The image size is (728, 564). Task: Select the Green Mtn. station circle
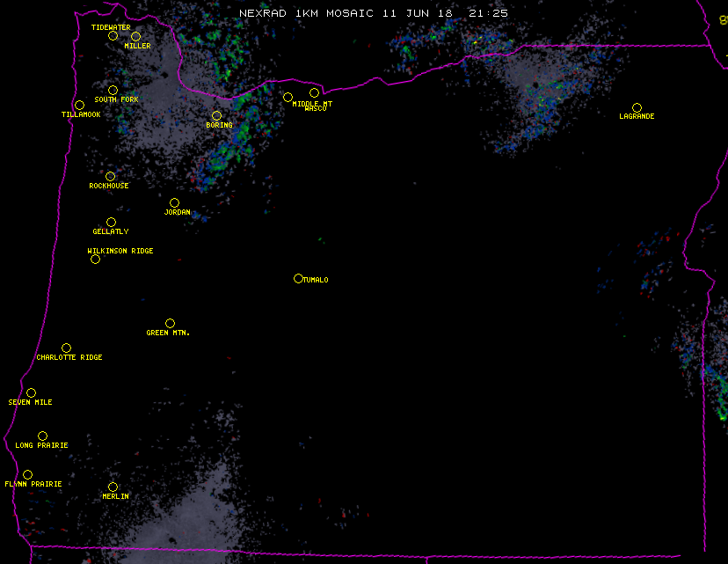point(170,324)
